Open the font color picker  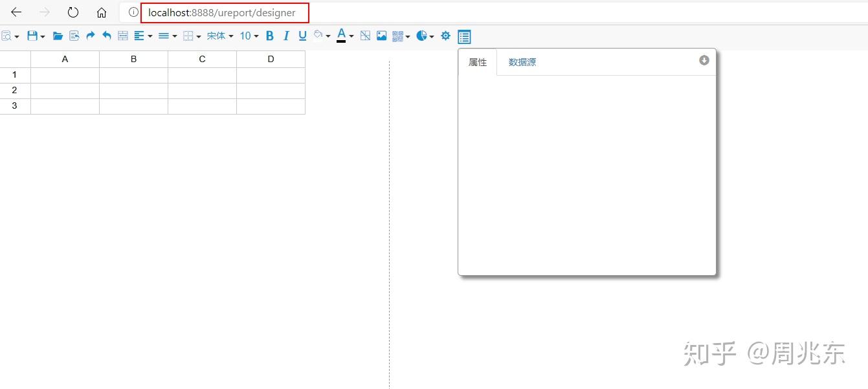point(345,36)
